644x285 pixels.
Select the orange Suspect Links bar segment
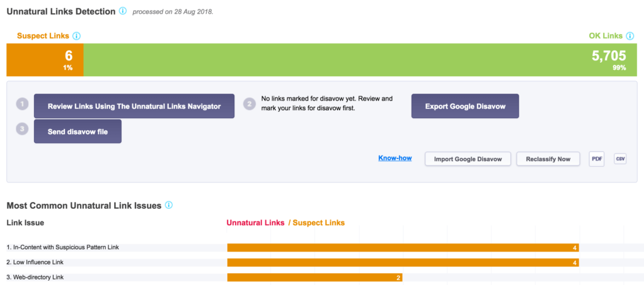pyautogui.click(x=45, y=60)
